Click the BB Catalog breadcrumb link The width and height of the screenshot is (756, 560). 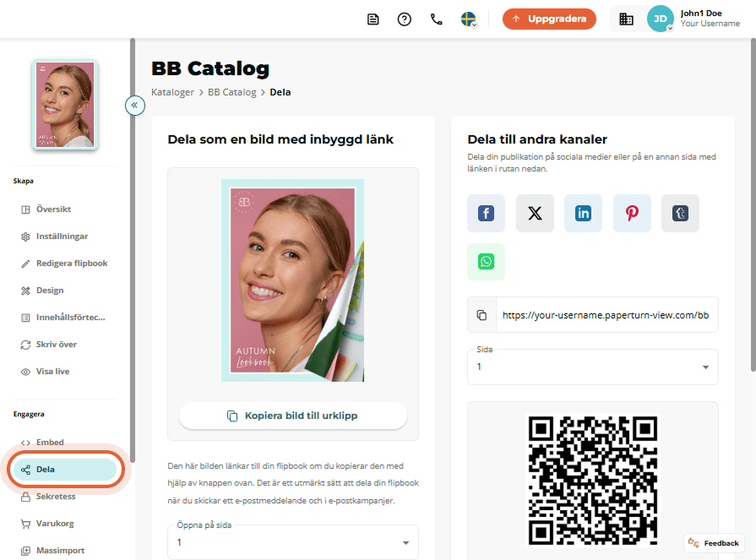232,92
